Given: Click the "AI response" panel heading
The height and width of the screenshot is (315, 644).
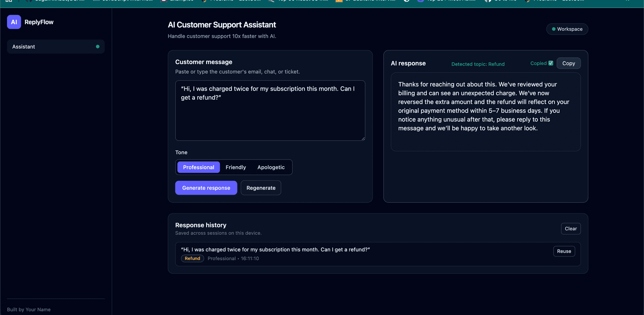Looking at the screenshot, I should (x=408, y=63).
